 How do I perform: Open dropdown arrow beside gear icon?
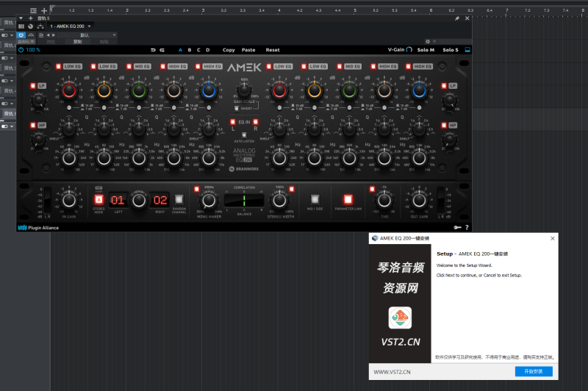[434, 42]
